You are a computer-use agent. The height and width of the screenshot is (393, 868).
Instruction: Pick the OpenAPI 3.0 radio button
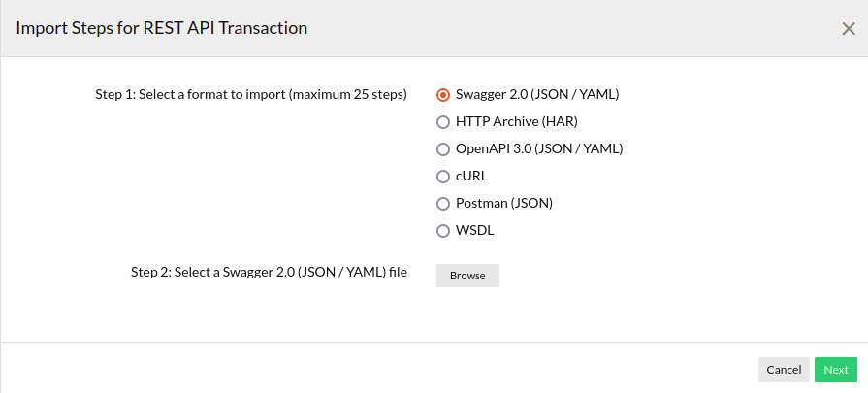443,149
